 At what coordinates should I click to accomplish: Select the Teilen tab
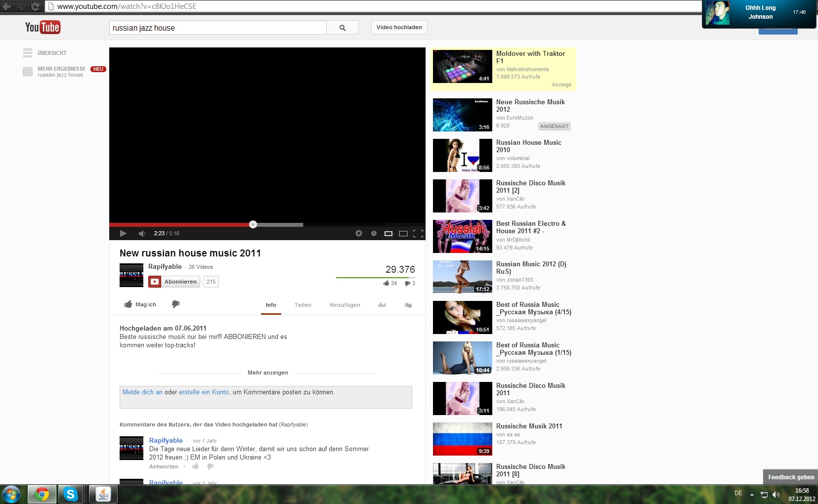[x=303, y=305]
